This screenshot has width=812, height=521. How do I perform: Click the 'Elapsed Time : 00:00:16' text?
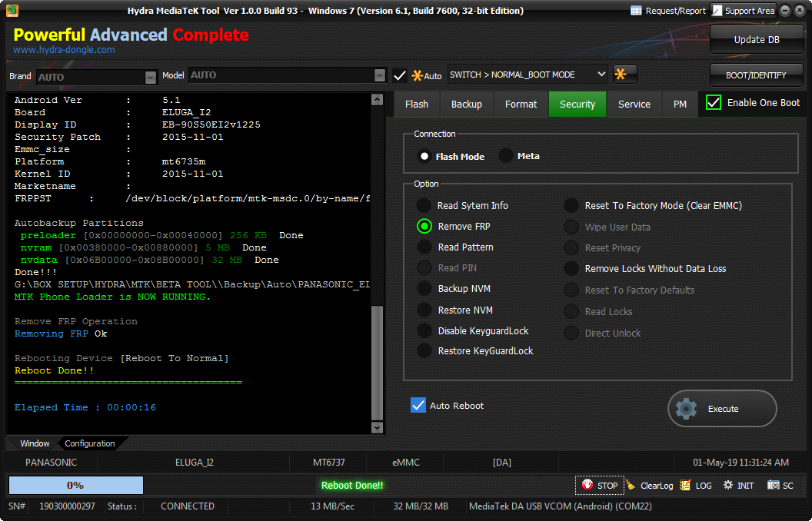point(85,407)
